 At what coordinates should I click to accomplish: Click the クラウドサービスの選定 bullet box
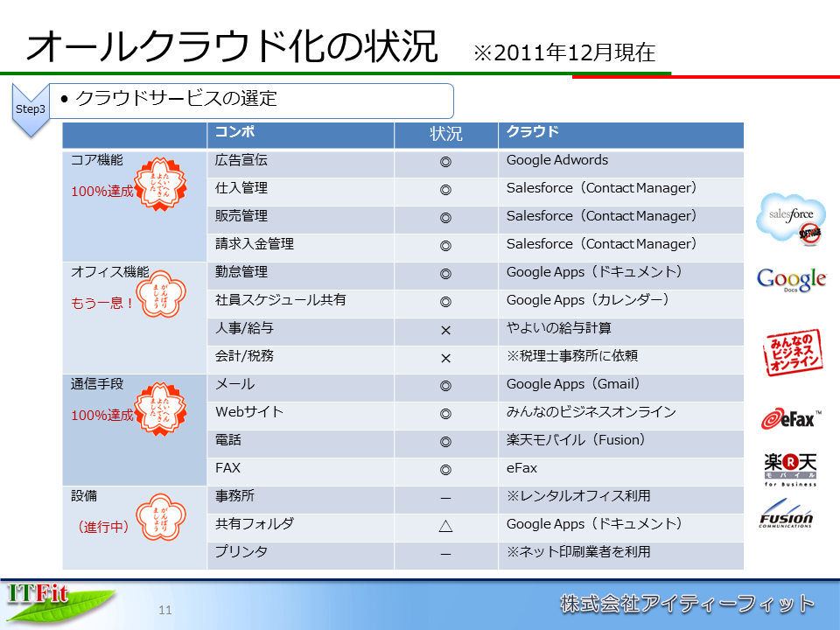[251, 101]
